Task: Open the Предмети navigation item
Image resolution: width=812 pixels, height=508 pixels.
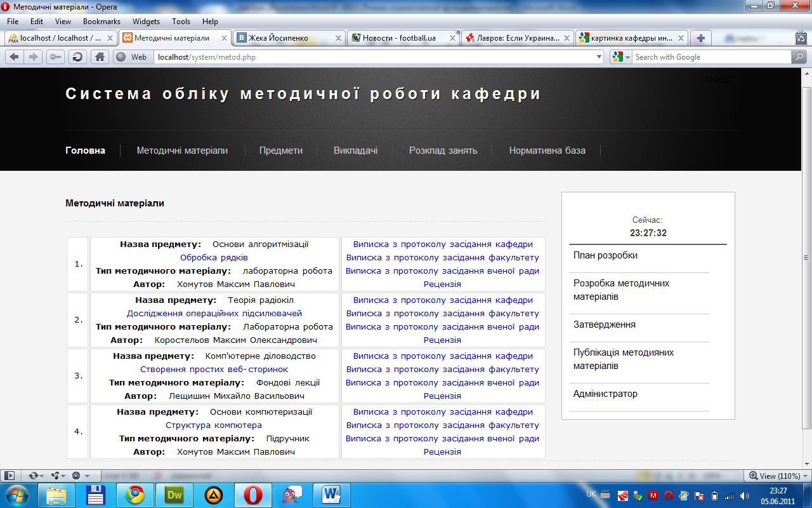Action: click(x=280, y=150)
